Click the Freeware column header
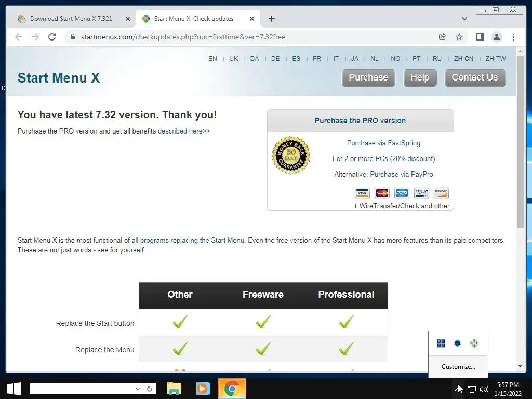 pyautogui.click(x=263, y=295)
